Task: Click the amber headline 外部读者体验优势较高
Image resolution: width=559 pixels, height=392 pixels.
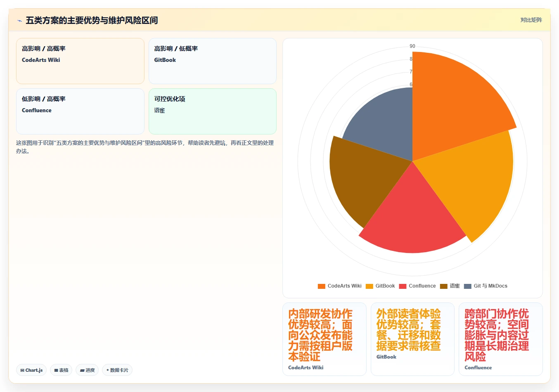Action: coord(409,330)
